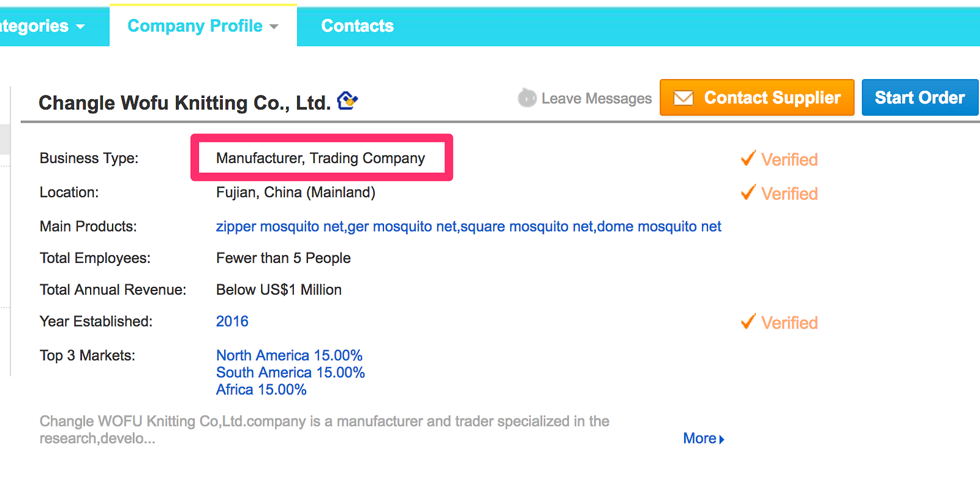Viewport: 980px width, 481px height.
Task: Click the envelope icon on Contact Supplier
Action: tap(684, 98)
